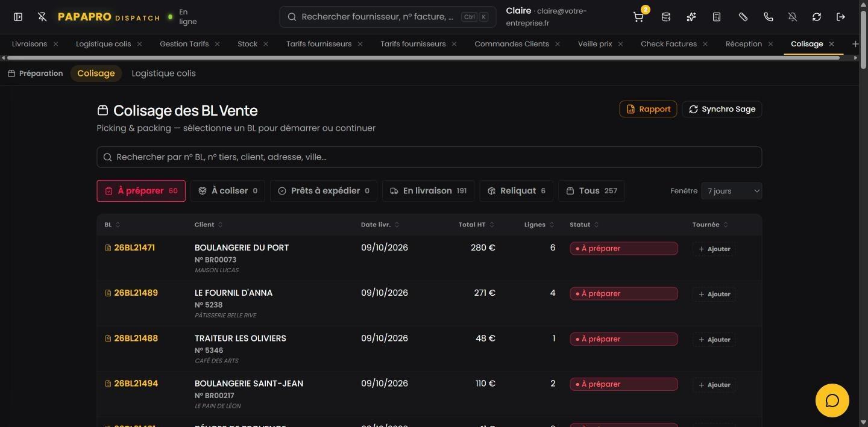Image resolution: width=868 pixels, height=427 pixels.
Task: Focus the BL search field
Action: pos(429,157)
